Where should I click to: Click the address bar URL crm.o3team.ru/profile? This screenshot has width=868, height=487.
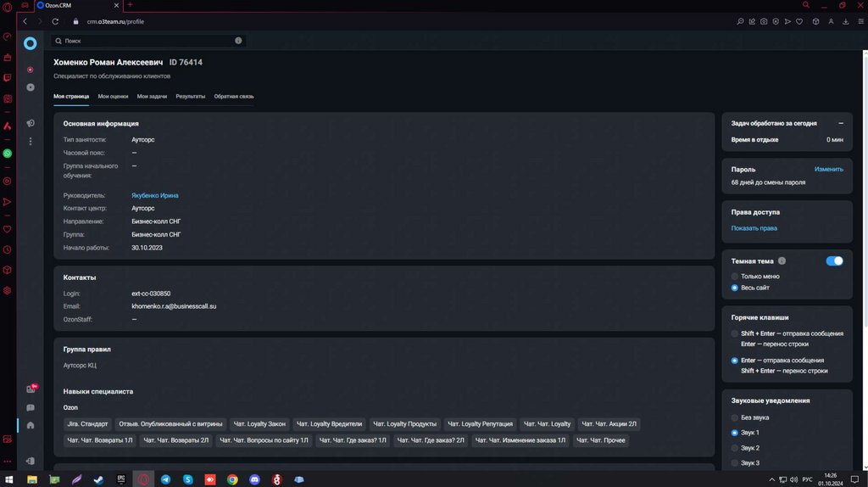coord(115,21)
